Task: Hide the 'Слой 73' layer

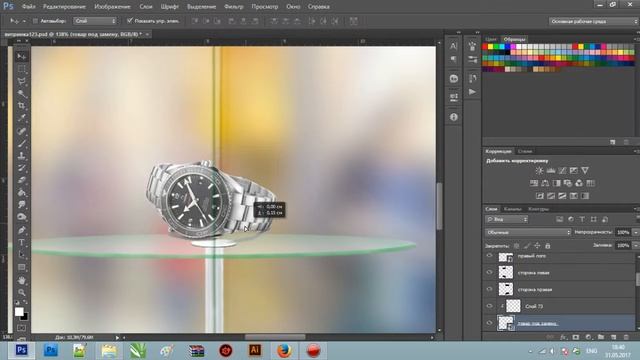Action: click(x=489, y=306)
